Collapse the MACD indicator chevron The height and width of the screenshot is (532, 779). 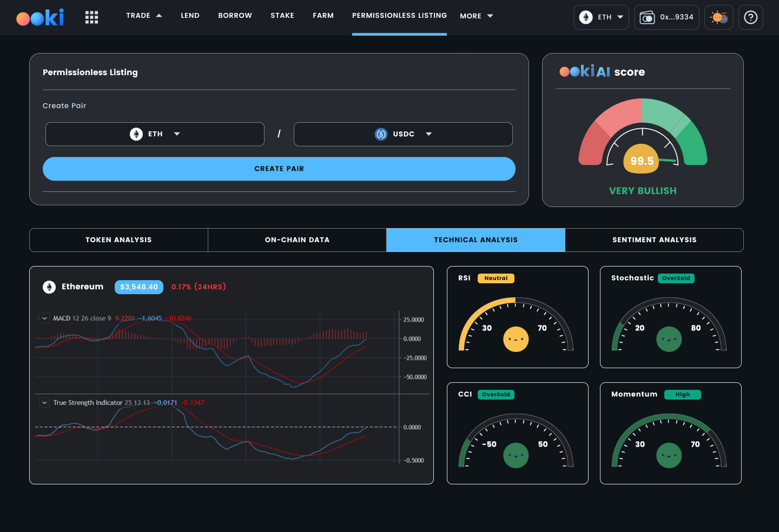pos(44,318)
